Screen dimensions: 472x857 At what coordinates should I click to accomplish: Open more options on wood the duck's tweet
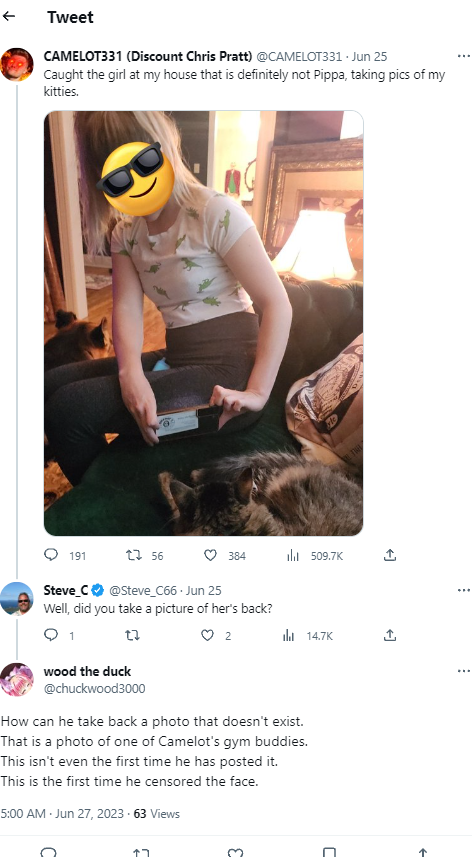463,671
